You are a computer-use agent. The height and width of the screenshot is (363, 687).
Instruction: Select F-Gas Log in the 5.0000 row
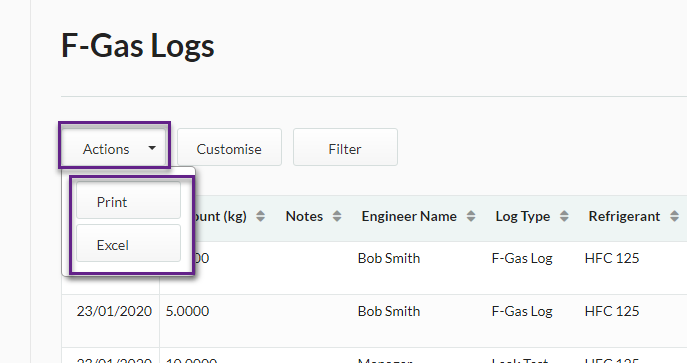point(522,311)
